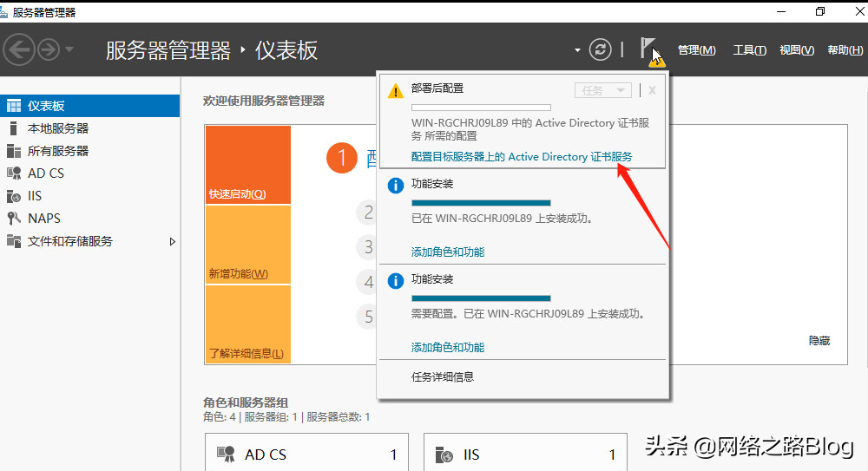This screenshot has width=868, height=471.
Task: Open the 帮助(H) menu
Action: (x=845, y=50)
